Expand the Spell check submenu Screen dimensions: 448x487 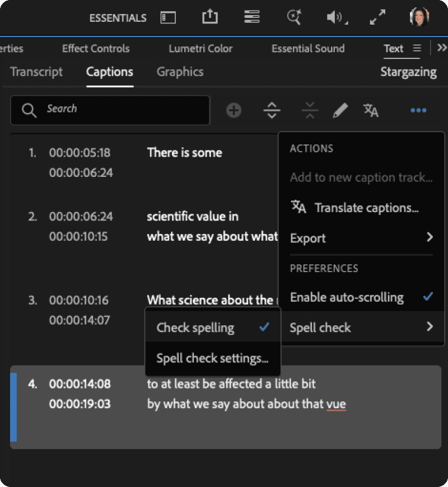pos(362,327)
